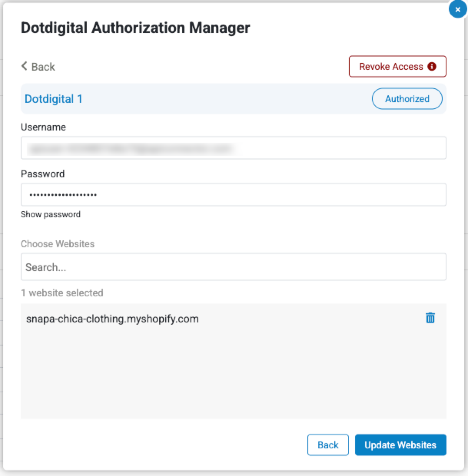Image resolution: width=468 pixels, height=476 pixels.
Task: Click the '1 website selected' text
Action: tap(62, 293)
